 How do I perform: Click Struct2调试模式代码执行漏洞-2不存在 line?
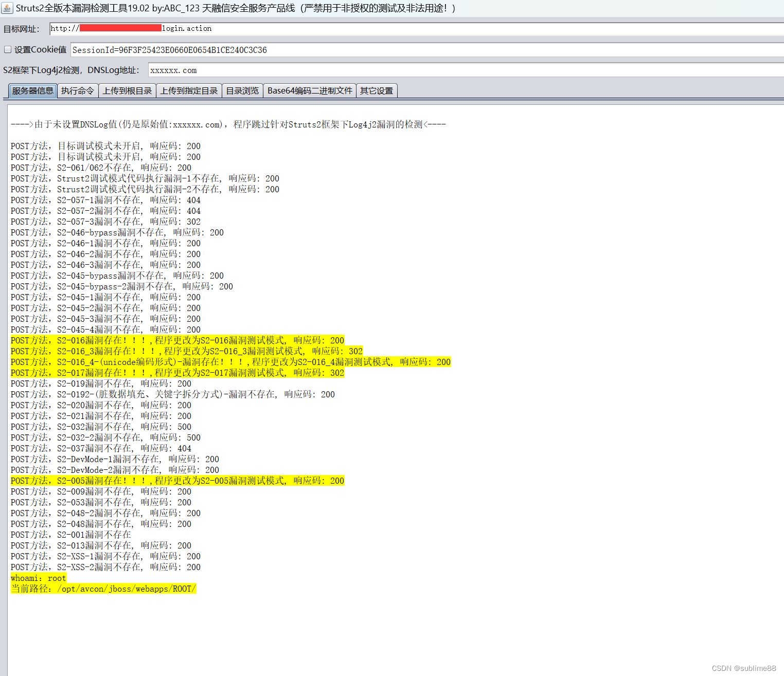pyautogui.click(x=145, y=189)
